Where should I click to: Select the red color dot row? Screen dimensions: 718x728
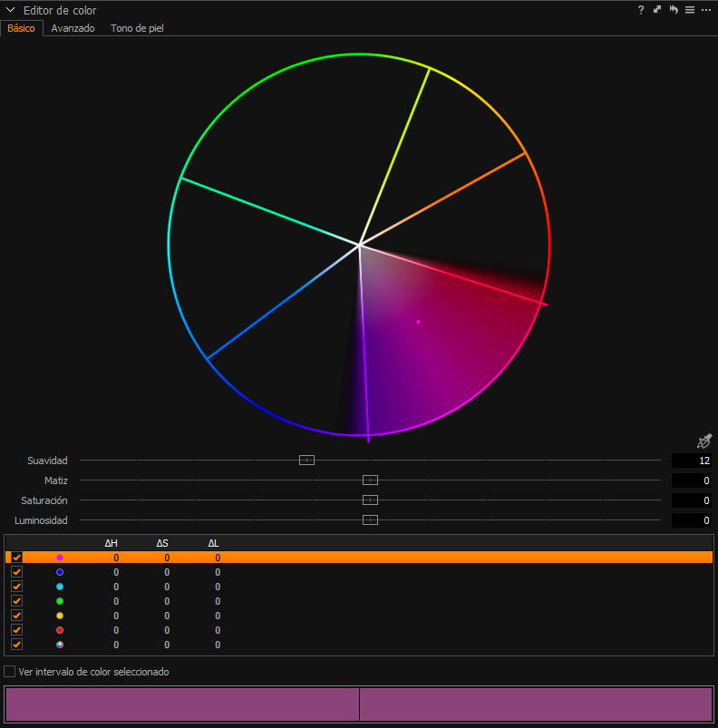(60, 630)
